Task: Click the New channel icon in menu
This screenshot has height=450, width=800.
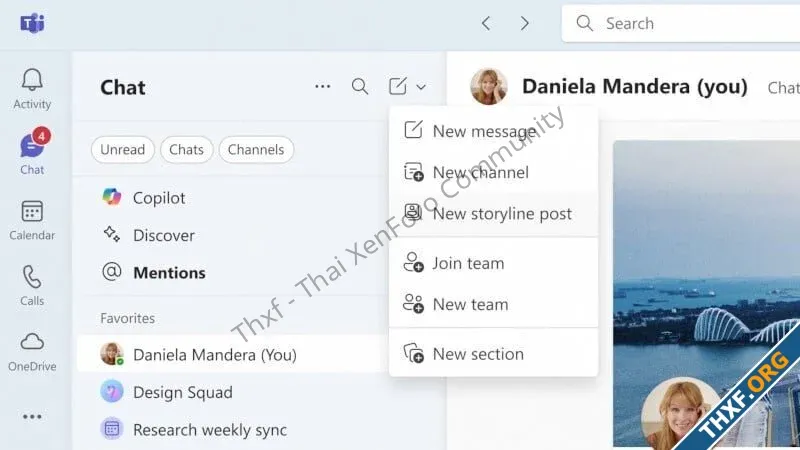Action: click(413, 172)
